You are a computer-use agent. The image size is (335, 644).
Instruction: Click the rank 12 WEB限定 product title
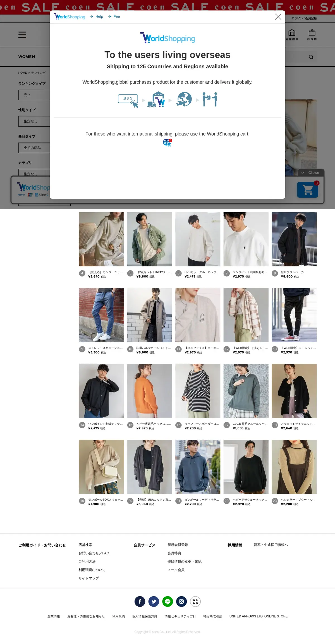(x=250, y=348)
